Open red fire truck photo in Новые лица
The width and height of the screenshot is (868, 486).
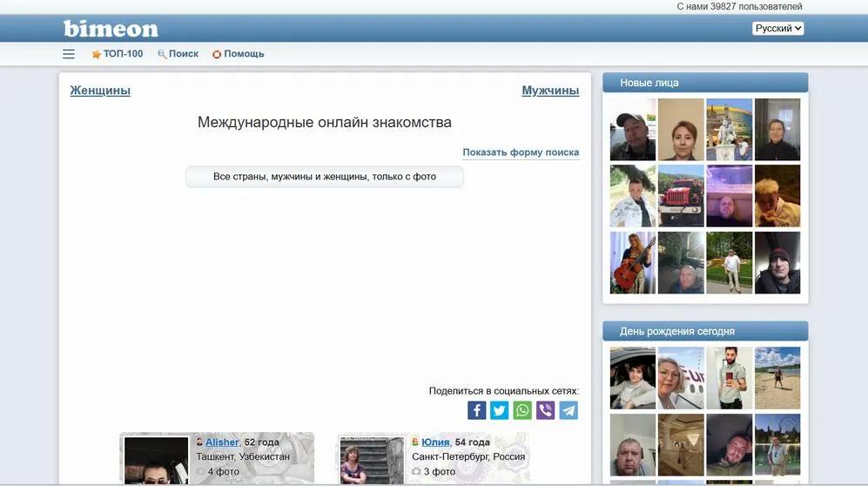681,196
